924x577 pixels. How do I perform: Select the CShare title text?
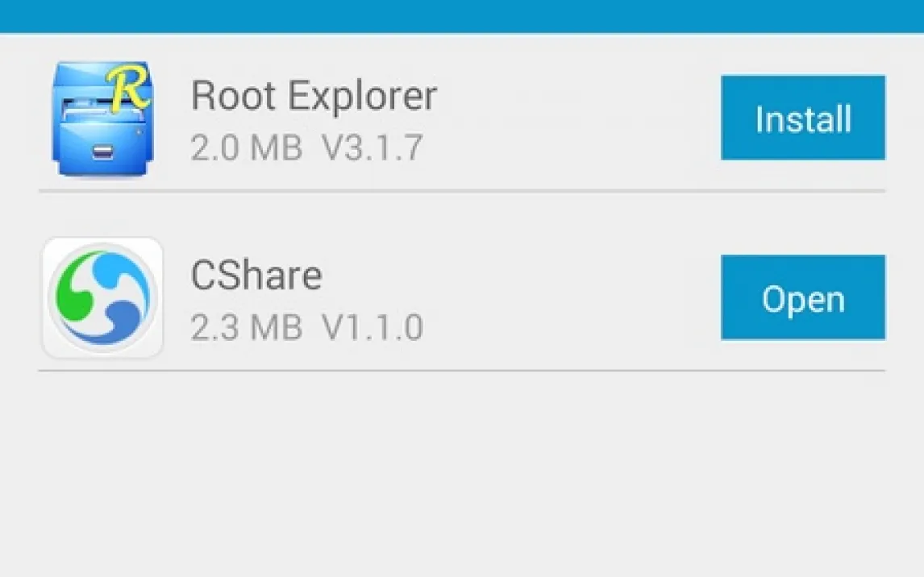tap(256, 275)
